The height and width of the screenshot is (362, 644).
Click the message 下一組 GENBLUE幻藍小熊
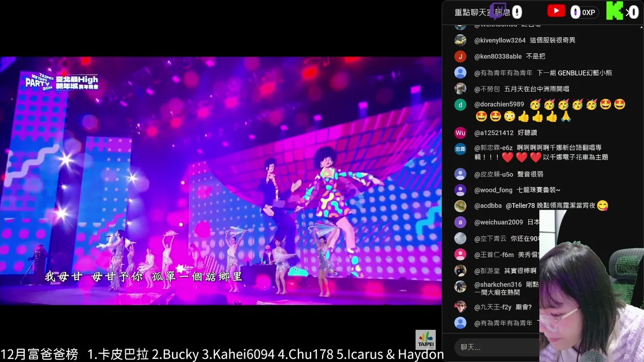coord(574,73)
